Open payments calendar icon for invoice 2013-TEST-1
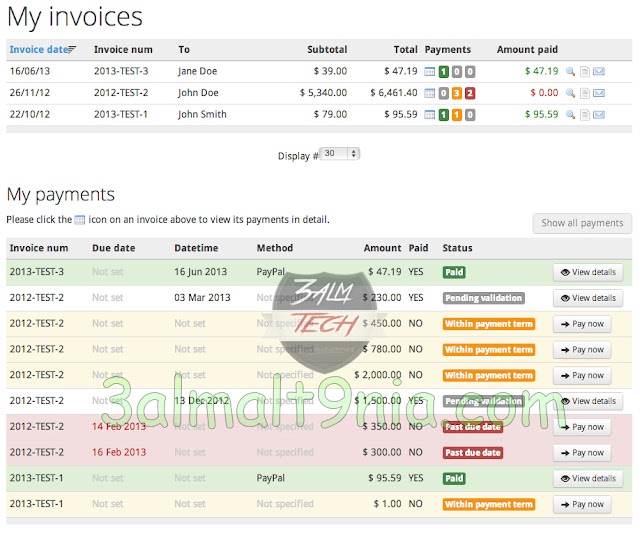Image resolution: width=640 pixels, height=533 pixels. (429, 115)
